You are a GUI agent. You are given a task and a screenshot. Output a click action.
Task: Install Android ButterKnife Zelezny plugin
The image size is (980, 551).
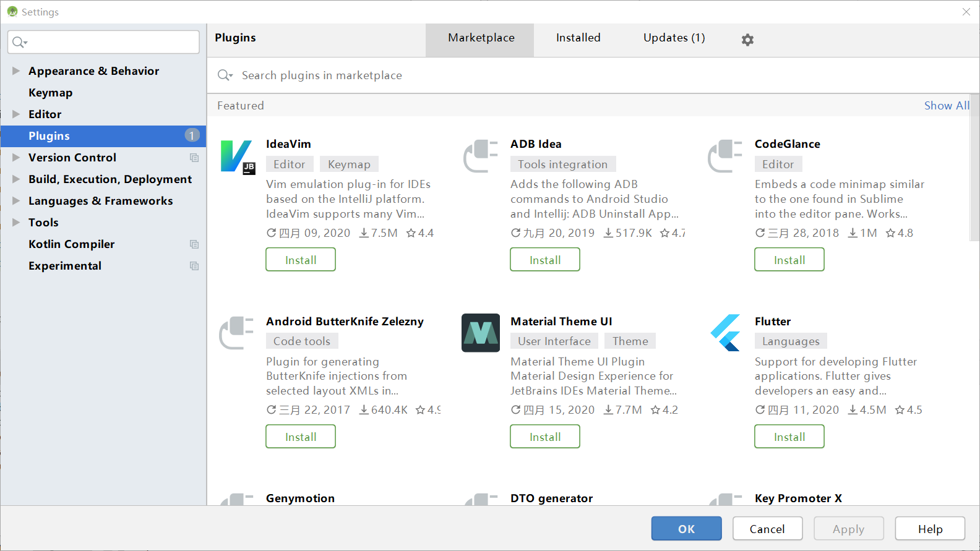(x=301, y=437)
